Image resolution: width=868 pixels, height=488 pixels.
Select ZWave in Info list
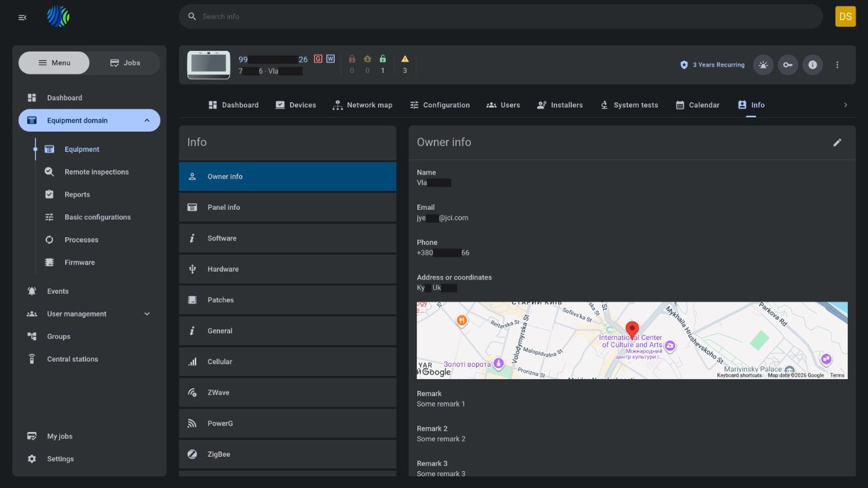coord(288,392)
